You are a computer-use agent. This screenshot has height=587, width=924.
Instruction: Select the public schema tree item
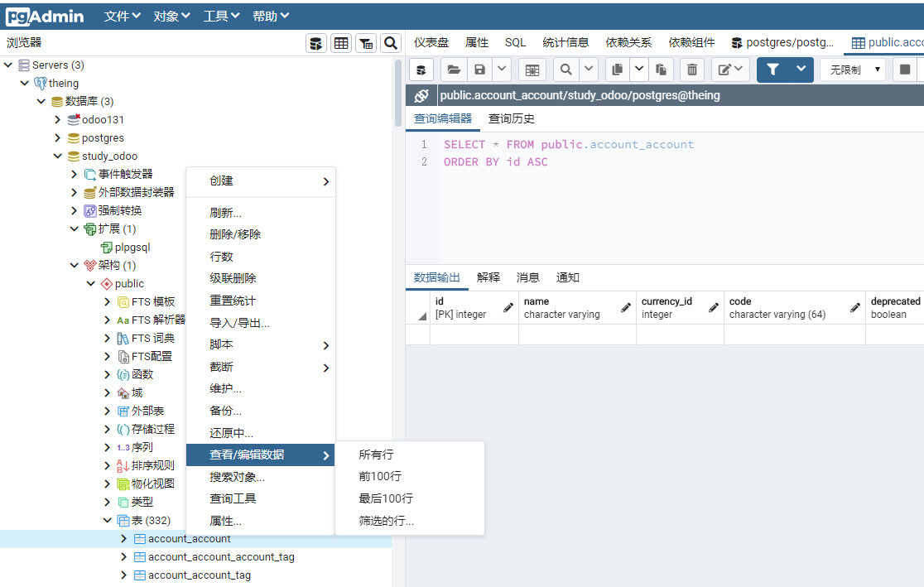click(x=130, y=283)
